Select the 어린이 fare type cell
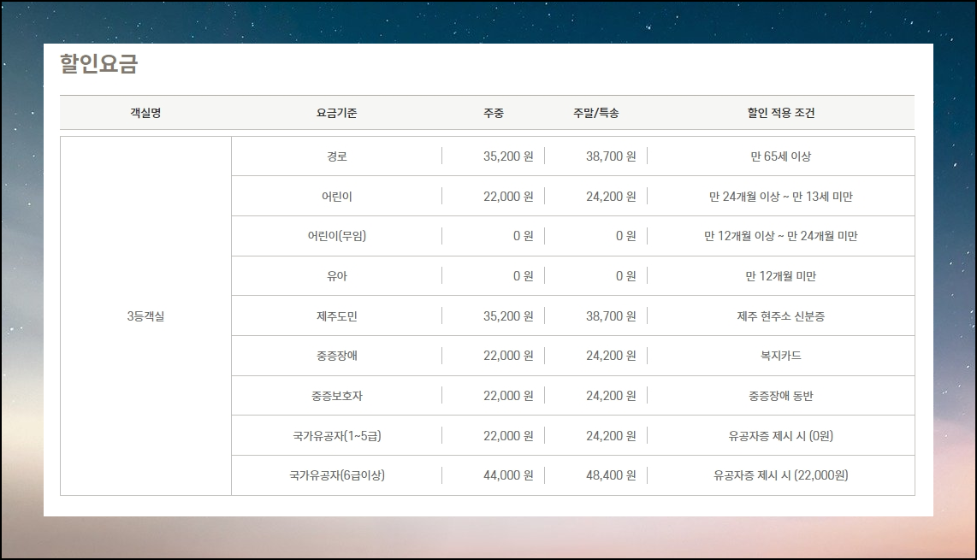Image resolution: width=977 pixels, height=560 pixels. click(x=336, y=197)
